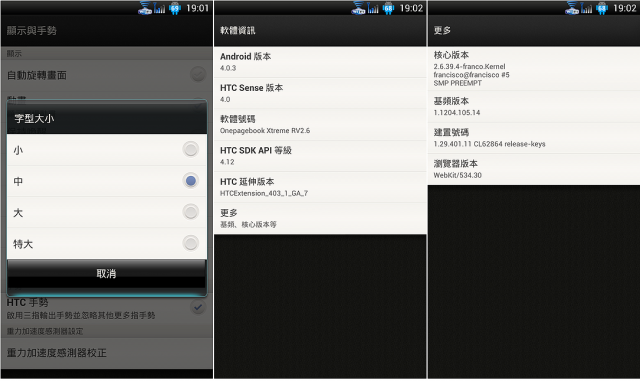Image resolution: width=640 pixels, height=381 pixels.
Task: Tap the 建置號碼 build number entry
Action: tap(533, 138)
